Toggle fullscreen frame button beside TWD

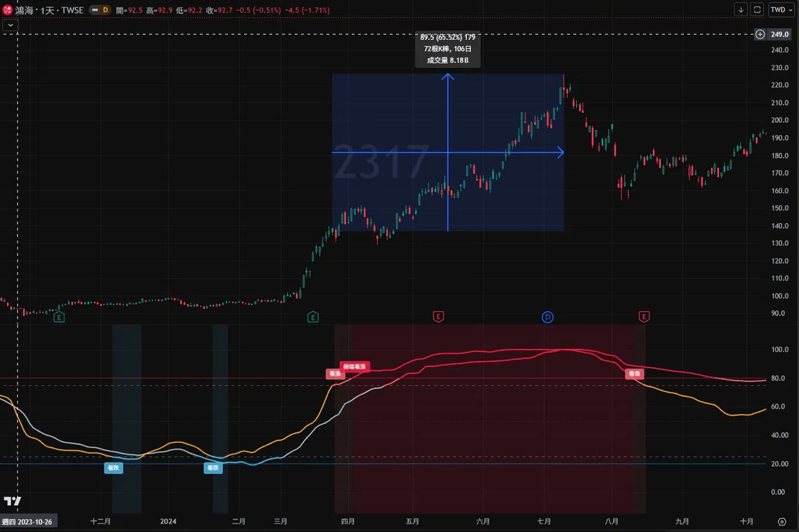pos(757,9)
